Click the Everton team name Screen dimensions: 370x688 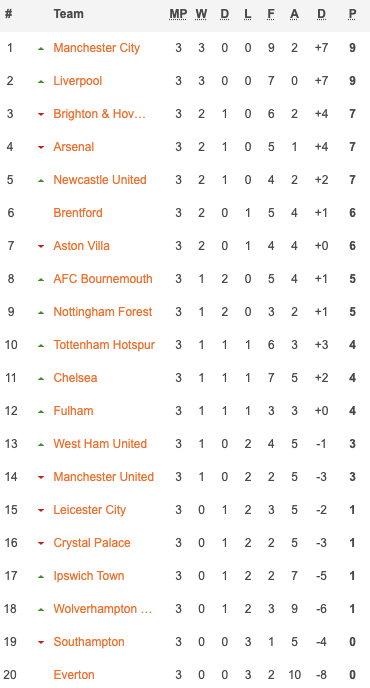tap(74, 675)
